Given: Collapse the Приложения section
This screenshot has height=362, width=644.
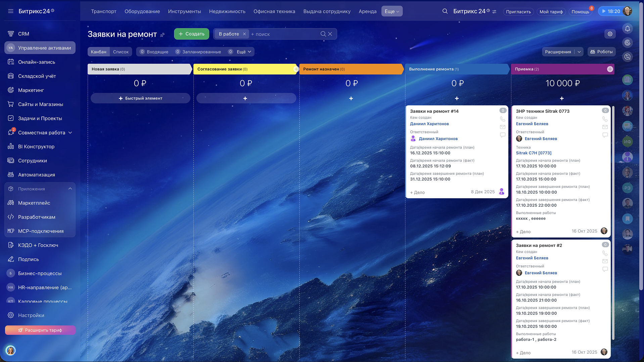Looking at the screenshot, I should (x=70, y=189).
